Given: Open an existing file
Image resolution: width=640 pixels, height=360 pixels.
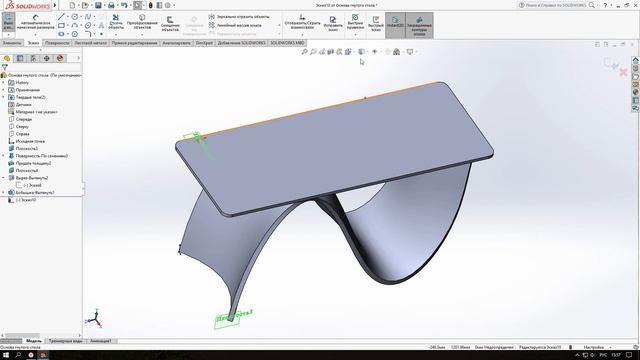Looking at the screenshot, I should point(84,5).
